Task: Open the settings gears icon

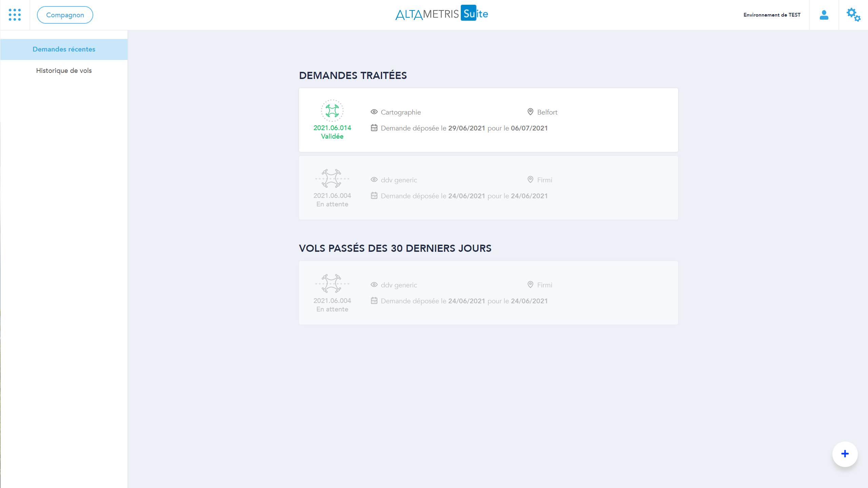Action: coord(853,15)
